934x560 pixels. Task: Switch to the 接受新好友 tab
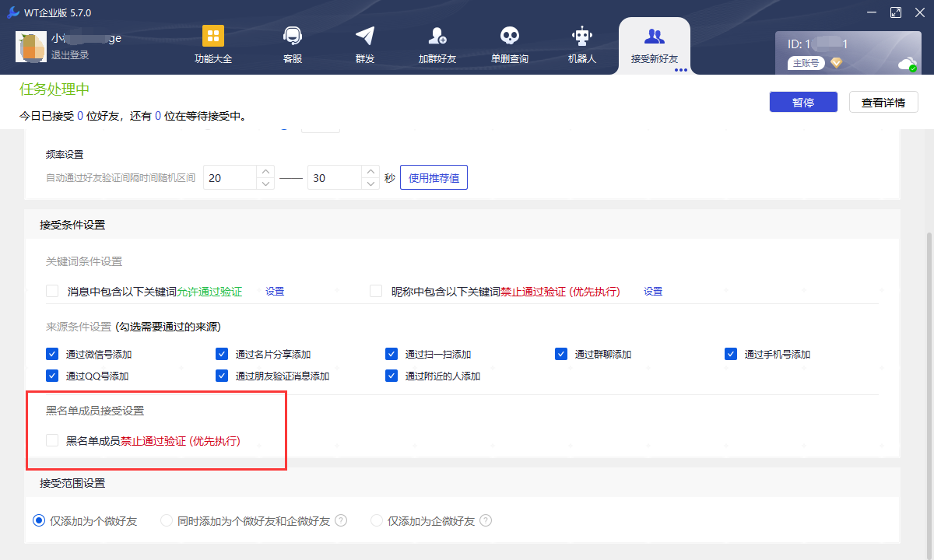coord(654,45)
